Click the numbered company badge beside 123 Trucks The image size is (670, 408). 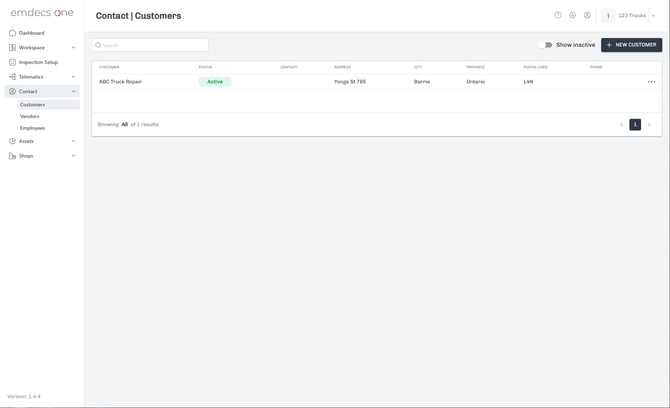click(608, 16)
